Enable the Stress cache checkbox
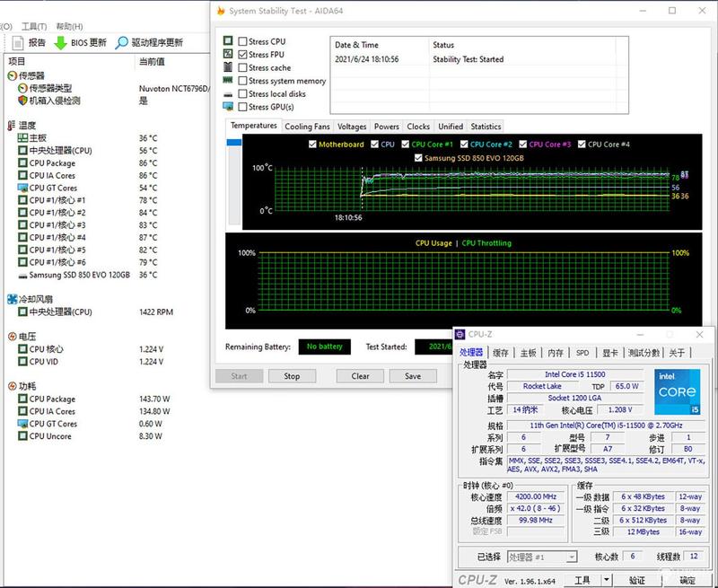The image size is (718, 588). click(x=242, y=67)
